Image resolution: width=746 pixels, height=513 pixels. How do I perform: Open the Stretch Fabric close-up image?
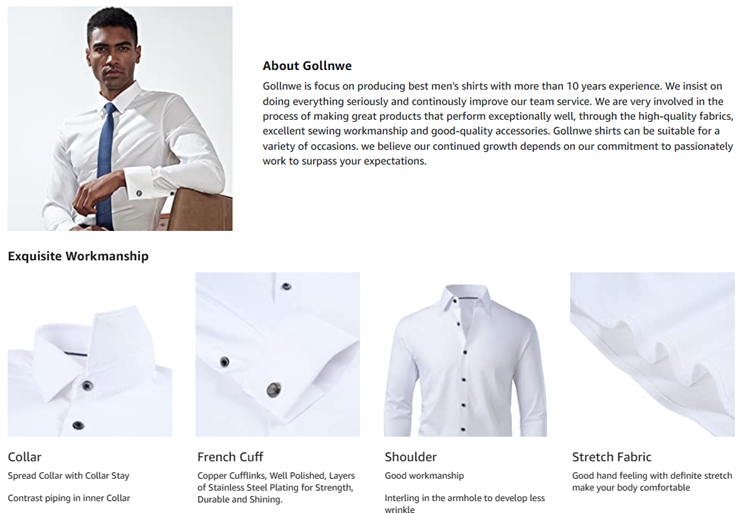pyautogui.click(x=652, y=354)
